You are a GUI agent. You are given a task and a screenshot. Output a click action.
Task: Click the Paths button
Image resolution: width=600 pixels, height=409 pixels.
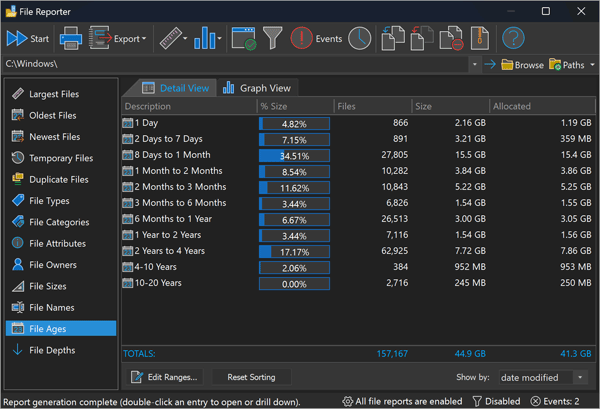(x=567, y=65)
